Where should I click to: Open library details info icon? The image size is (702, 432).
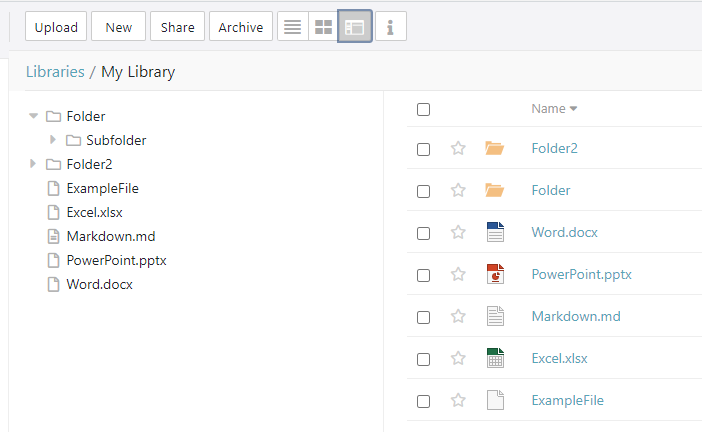pyautogui.click(x=390, y=28)
